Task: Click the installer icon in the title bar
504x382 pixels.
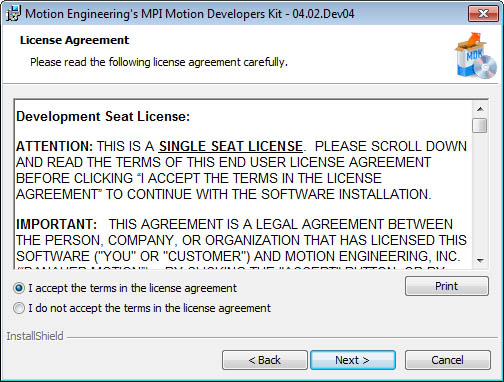Action: [x=13, y=14]
